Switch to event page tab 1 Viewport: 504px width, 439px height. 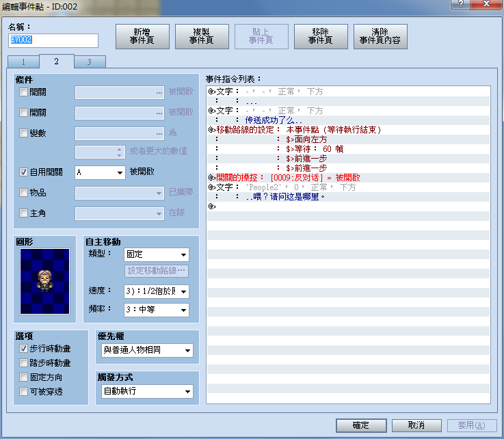[23, 62]
